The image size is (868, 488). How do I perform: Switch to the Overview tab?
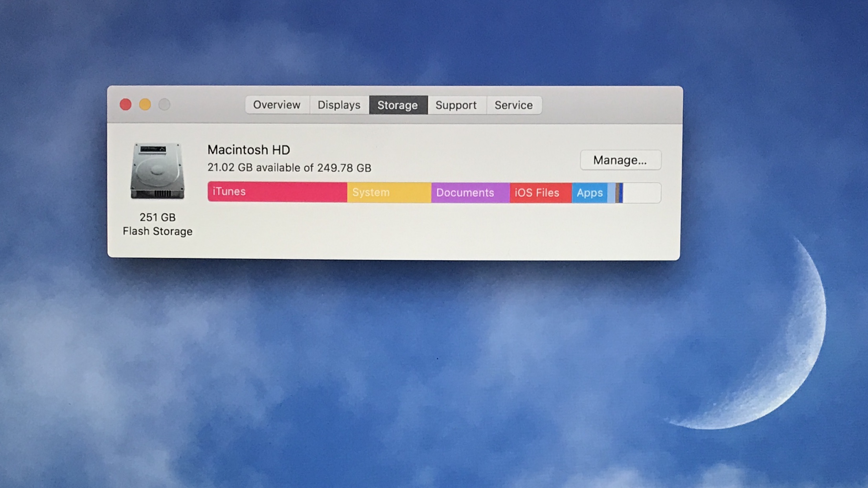tap(277, 105)
